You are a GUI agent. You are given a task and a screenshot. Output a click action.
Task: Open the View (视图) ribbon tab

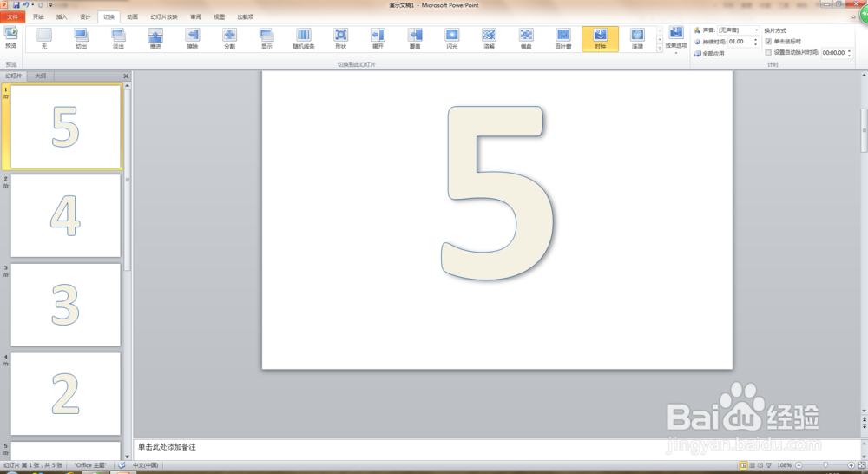(x=220, y=16)
